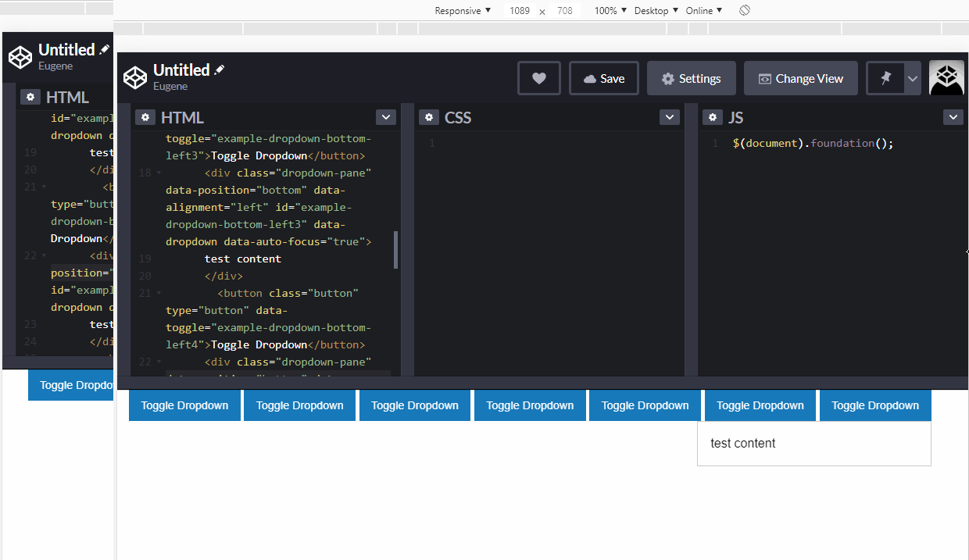Rotate device orientation icon
The image size is (969, 560).
point(745,10)
